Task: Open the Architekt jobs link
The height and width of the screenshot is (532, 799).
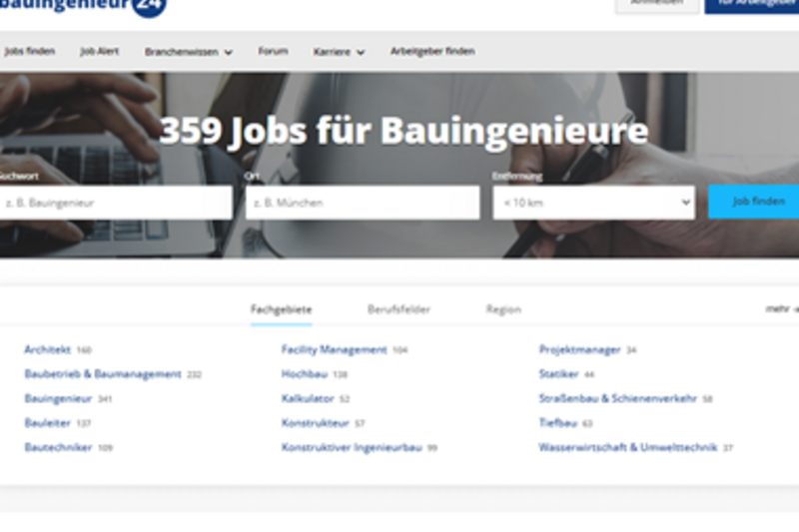Action: [48, 350]
